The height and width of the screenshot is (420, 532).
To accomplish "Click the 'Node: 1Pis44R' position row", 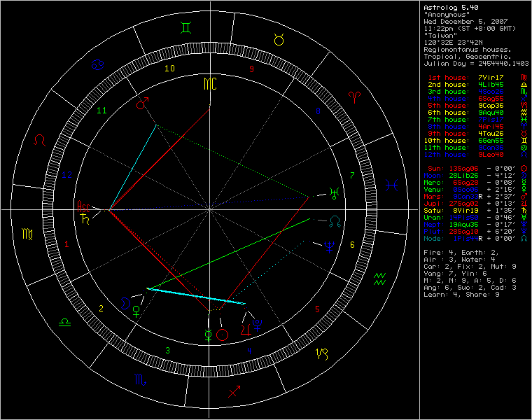I will pos(476,239).
